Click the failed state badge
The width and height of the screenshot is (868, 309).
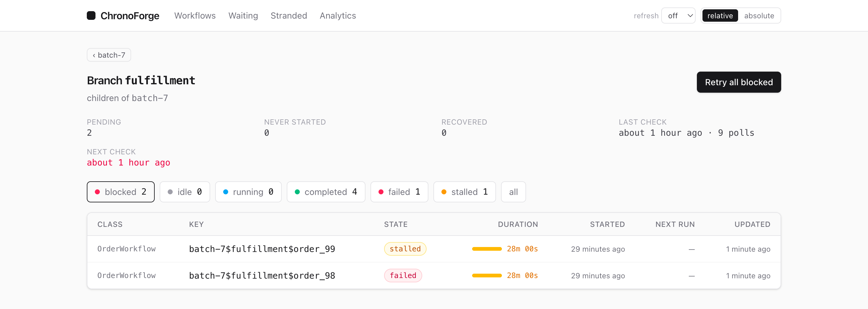pyautogui.click(x=403, y=275)
